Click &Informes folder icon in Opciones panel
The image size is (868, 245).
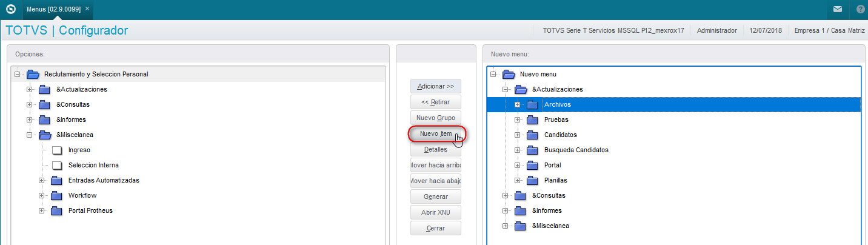pos(45,119)
